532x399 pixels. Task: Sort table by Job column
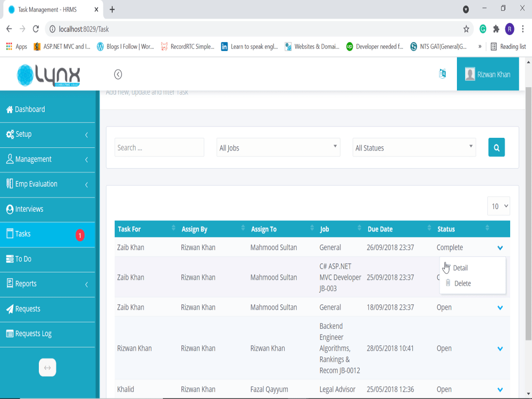[340, 229]
